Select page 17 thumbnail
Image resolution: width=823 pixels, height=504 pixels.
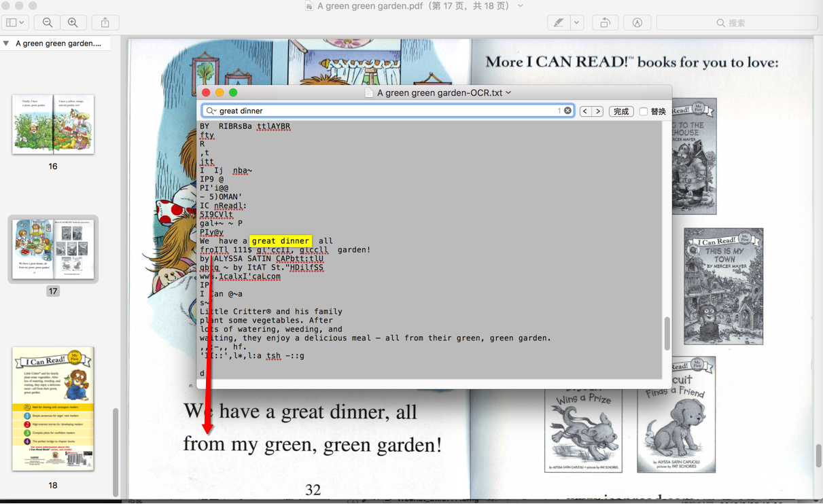point(53,249)
